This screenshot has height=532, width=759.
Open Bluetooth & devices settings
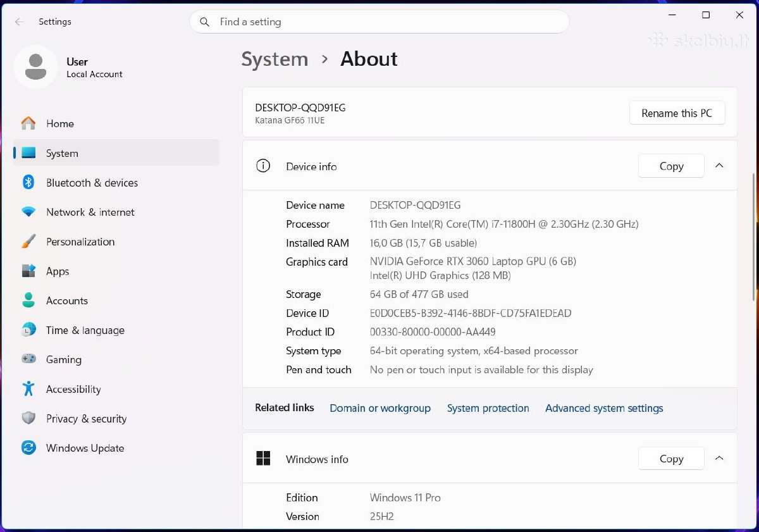coord(116,182)
